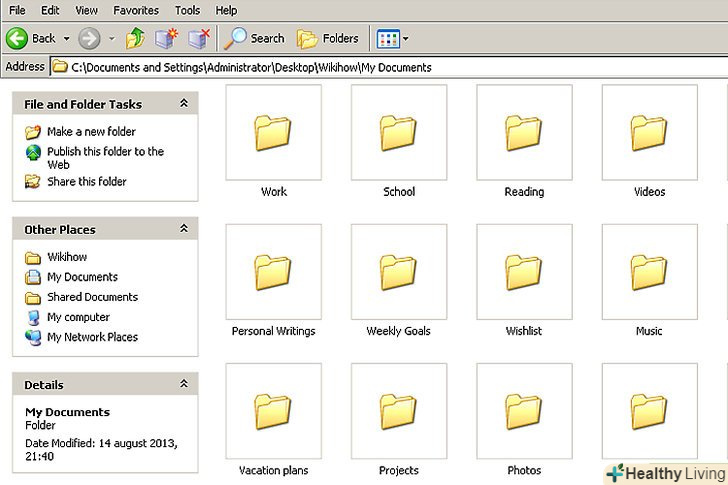
Task: Collapse the File and Folder Tasks panel
Action: [x=184, y=103]
